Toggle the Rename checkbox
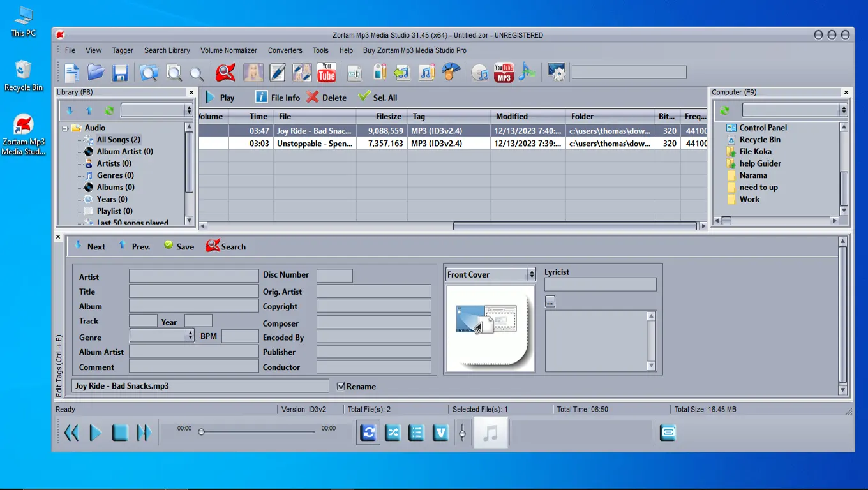The height and width of the screenshot is (490, 868). [x=341, y=386]
